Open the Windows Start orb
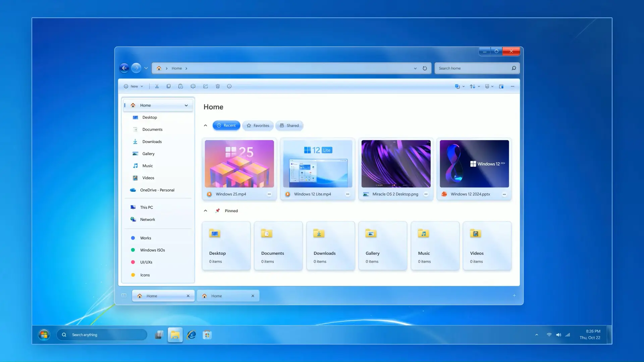 pyautogui.click(x=44, y=335)
